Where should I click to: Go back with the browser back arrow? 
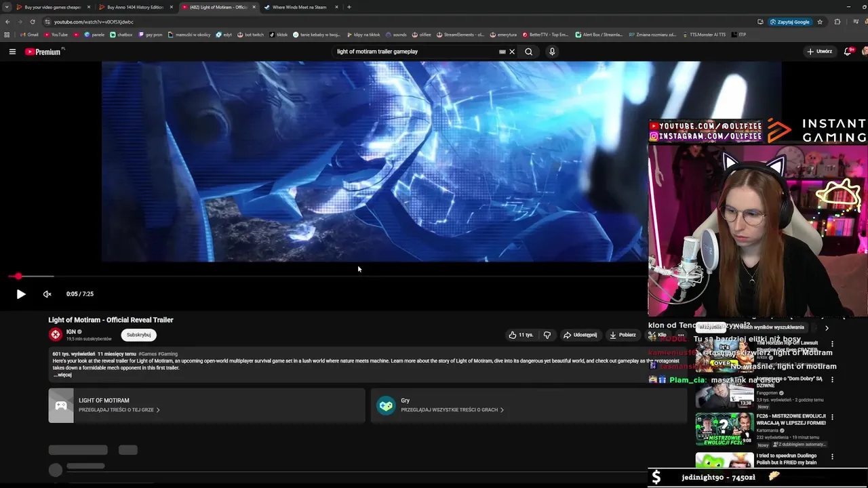point(7,22)
